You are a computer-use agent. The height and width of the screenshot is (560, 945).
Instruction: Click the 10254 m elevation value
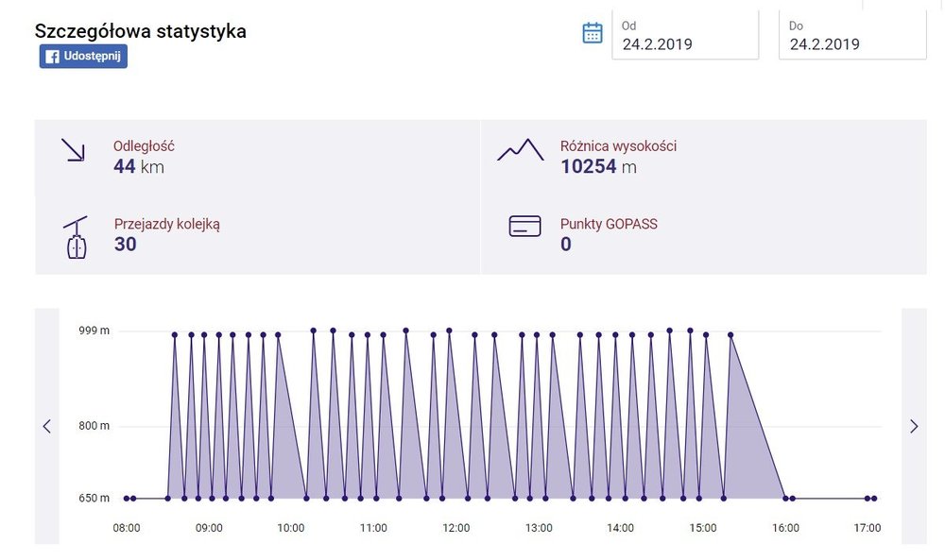point(598,166)
